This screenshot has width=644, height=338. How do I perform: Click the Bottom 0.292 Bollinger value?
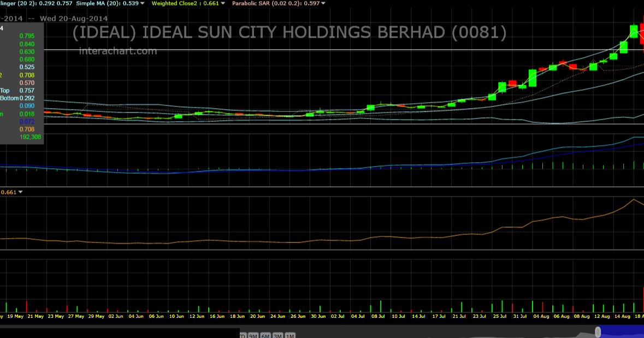click(x=27, y=98)
